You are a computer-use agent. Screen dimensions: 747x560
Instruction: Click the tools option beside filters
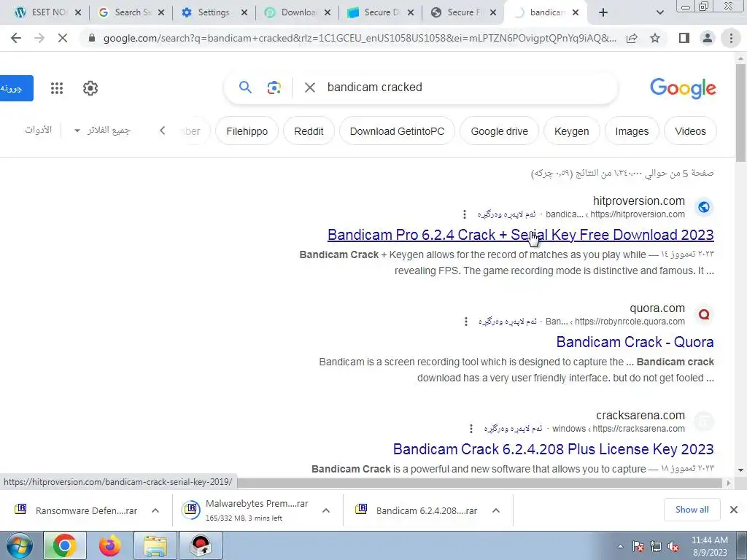(x=38, y=130)
